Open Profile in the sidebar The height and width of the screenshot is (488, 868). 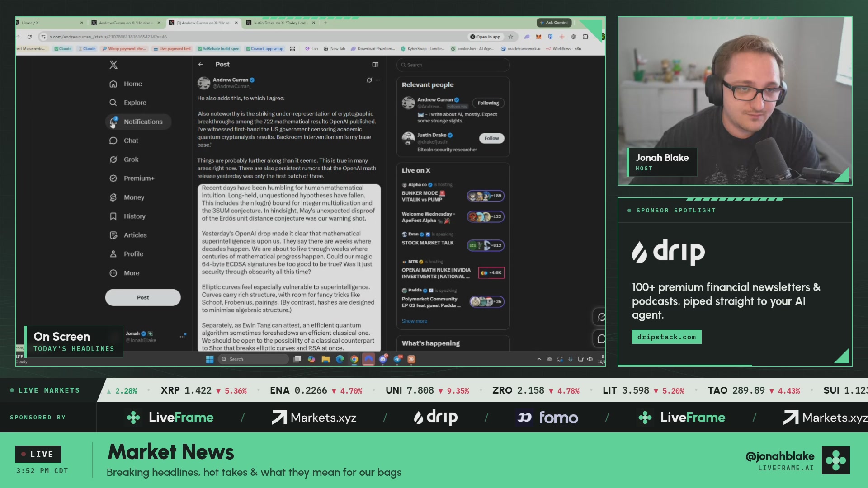point(127,254)
